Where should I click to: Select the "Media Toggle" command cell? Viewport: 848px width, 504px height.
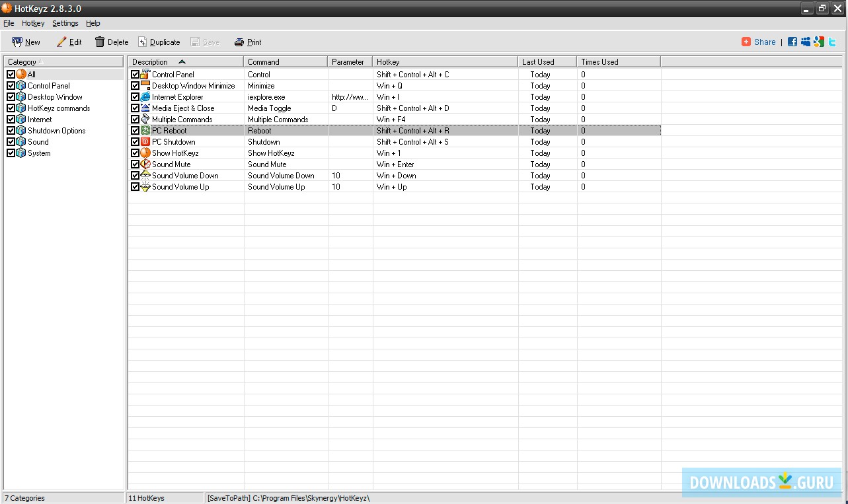pos(270,108)
